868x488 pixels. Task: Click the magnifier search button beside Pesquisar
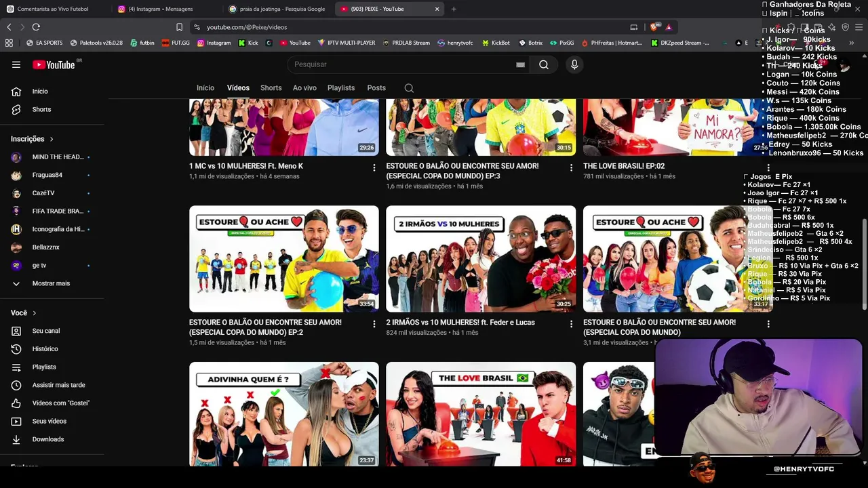544,64
